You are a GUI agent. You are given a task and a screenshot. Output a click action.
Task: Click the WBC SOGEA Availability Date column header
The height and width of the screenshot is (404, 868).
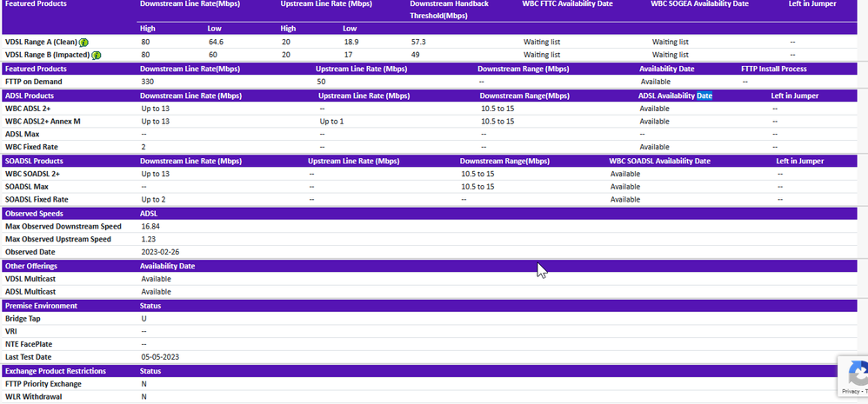(x=699, y=4)
